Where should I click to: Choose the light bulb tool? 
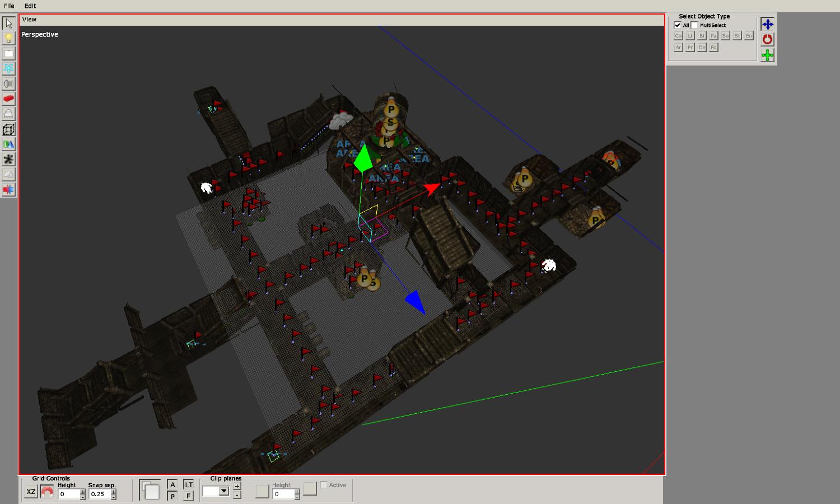point(8,39)
